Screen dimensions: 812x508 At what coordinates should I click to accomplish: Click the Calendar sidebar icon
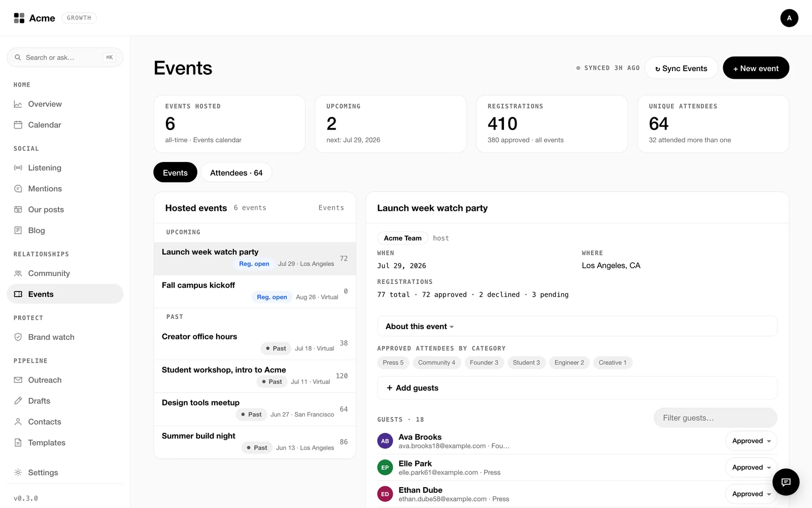(x=18, y=125)
